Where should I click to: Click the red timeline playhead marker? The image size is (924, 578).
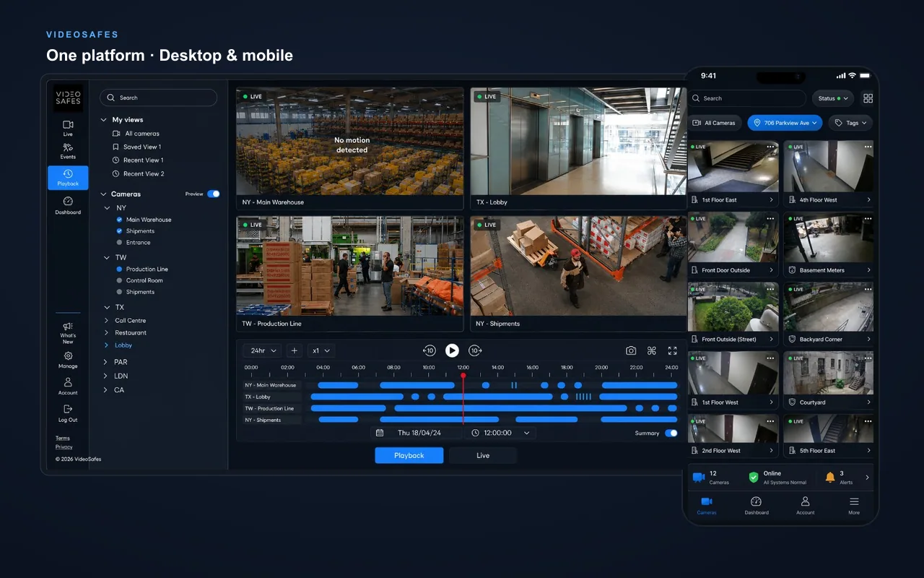click(x=463, y=376)
